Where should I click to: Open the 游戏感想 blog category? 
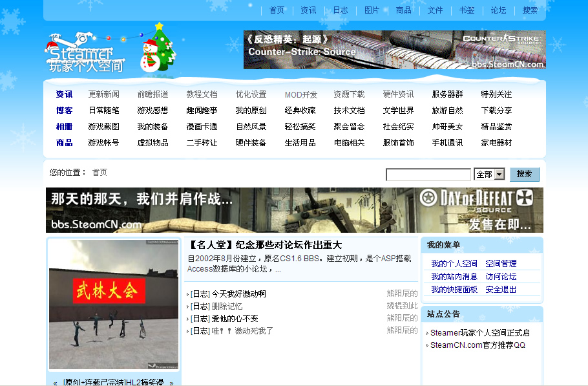152,111
